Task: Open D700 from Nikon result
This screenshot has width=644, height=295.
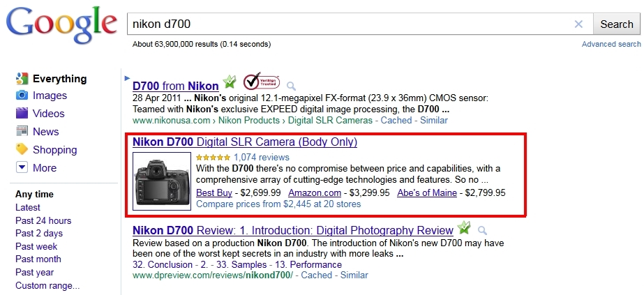Action: point(175,86)
